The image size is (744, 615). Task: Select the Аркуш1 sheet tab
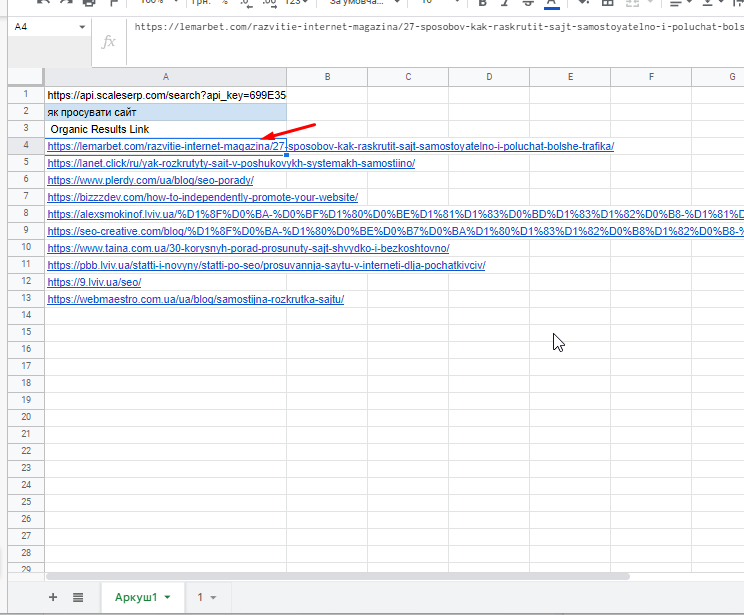pyautogui.click(x=135, y=597)
